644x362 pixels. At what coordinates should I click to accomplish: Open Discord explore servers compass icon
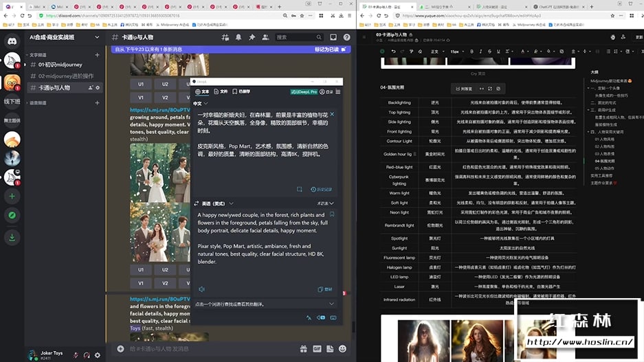[x=12, y=215]
